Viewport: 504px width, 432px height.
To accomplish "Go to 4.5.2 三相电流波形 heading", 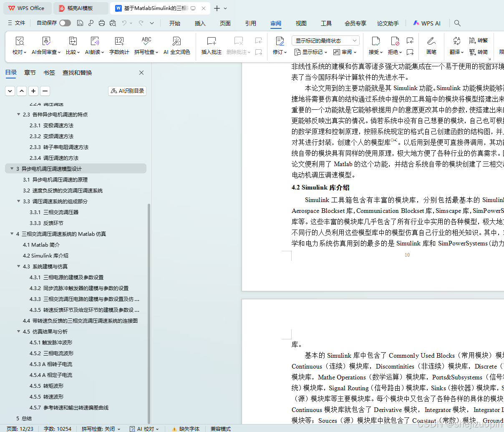I will (x=51, y=353).
